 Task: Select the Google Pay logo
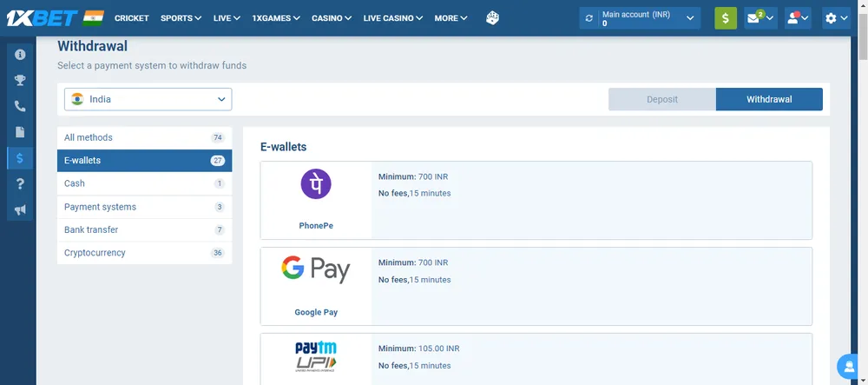316,269
